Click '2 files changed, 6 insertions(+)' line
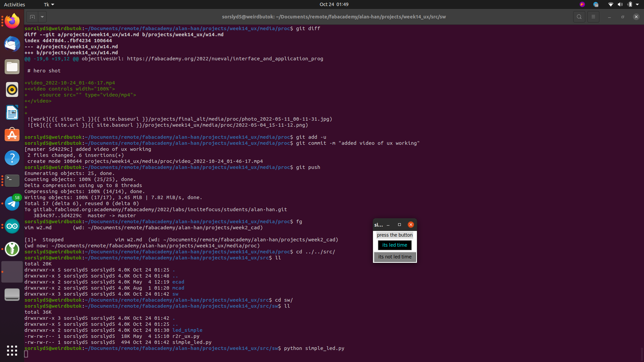This screenshot has width=644, height=362. (x=76, y=155)
